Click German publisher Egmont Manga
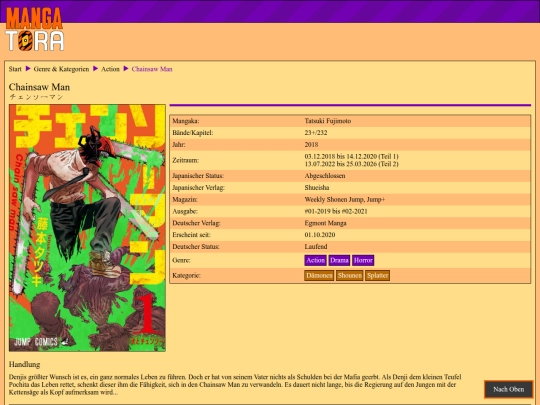 (325, 223)
